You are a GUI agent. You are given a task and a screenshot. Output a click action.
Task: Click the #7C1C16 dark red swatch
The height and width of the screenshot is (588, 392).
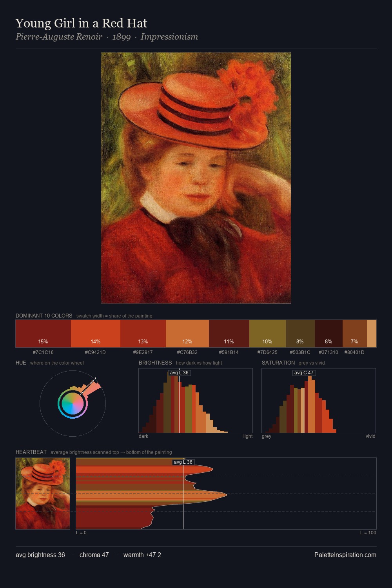click(x=43, y=334)
